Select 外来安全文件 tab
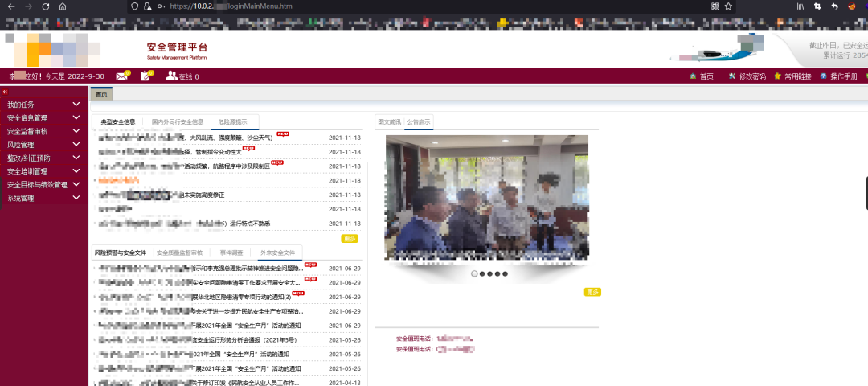 click(x=277, y=253)
